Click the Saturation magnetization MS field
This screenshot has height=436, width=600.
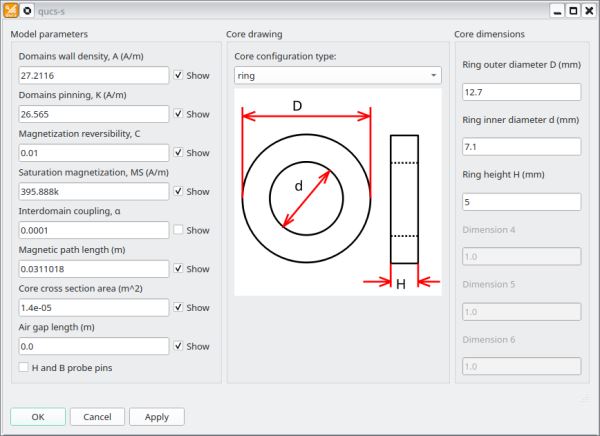pos(94,191)
